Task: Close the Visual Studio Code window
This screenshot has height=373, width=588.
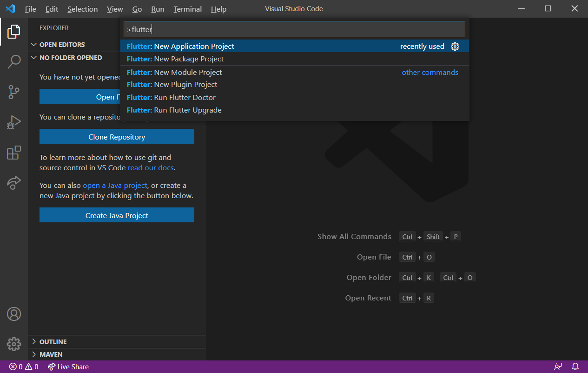Action: [574, 9]
